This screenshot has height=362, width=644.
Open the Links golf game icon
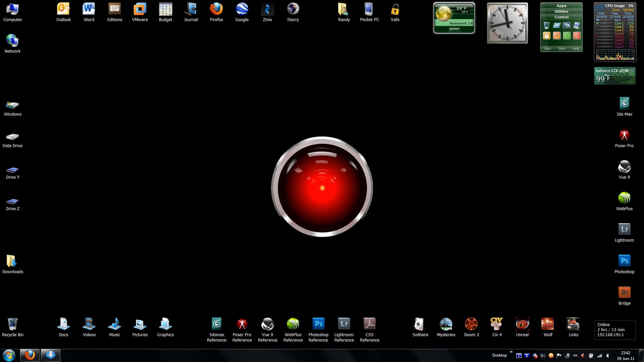point(573,327)
